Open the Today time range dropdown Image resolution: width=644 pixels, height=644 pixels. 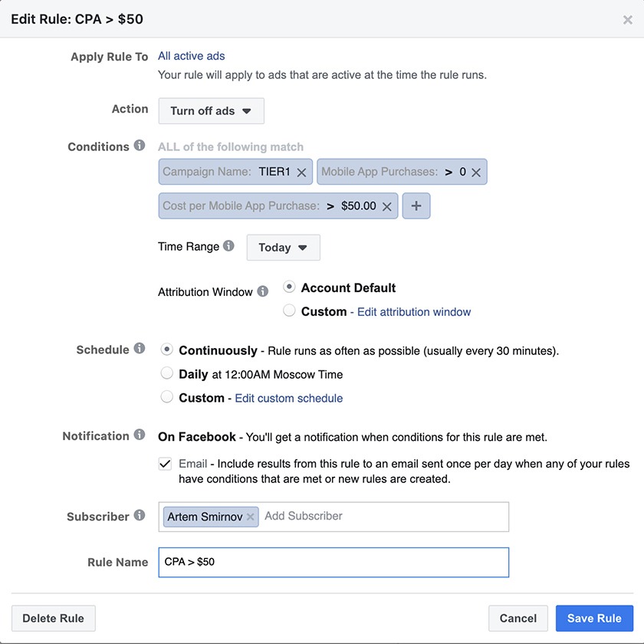point(283,248)
